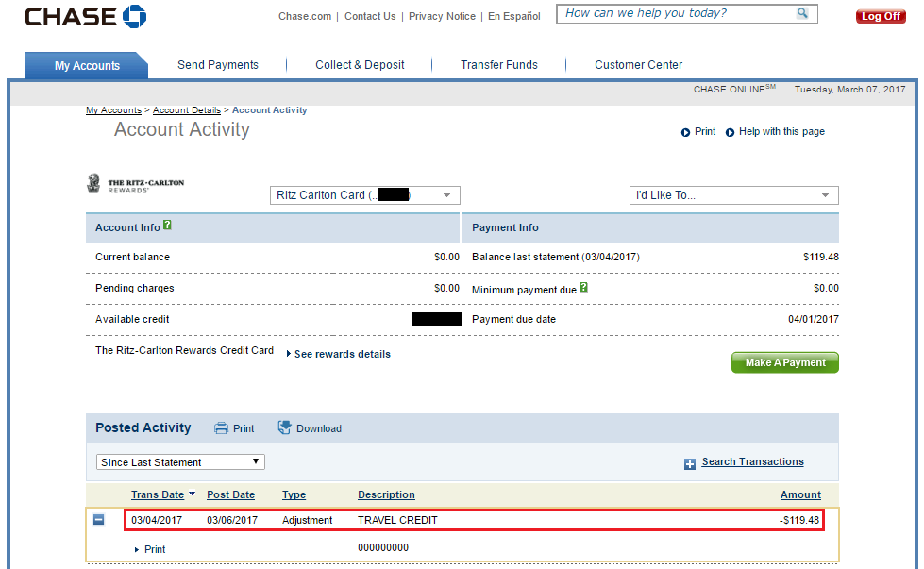Viewport: 924px width, 569px height.
Task: Open the Help with this page link
Action: (781, 132)
